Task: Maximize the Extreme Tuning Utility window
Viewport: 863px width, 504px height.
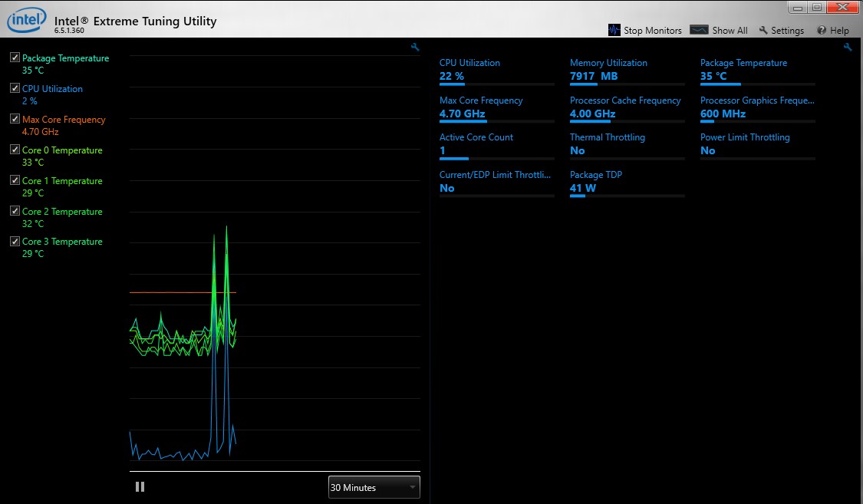Action: 817,7
